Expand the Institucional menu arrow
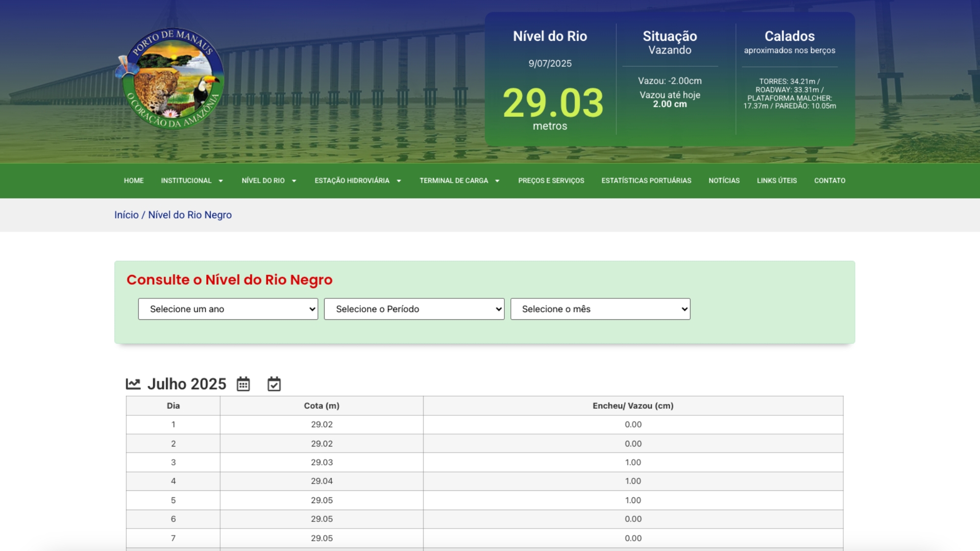The height and width of the screenshot is (551, 980). (220, 181)
